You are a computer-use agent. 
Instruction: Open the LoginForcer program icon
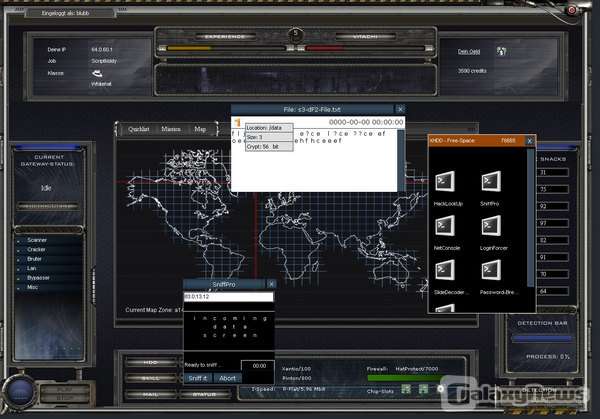[x=491, y=226]
